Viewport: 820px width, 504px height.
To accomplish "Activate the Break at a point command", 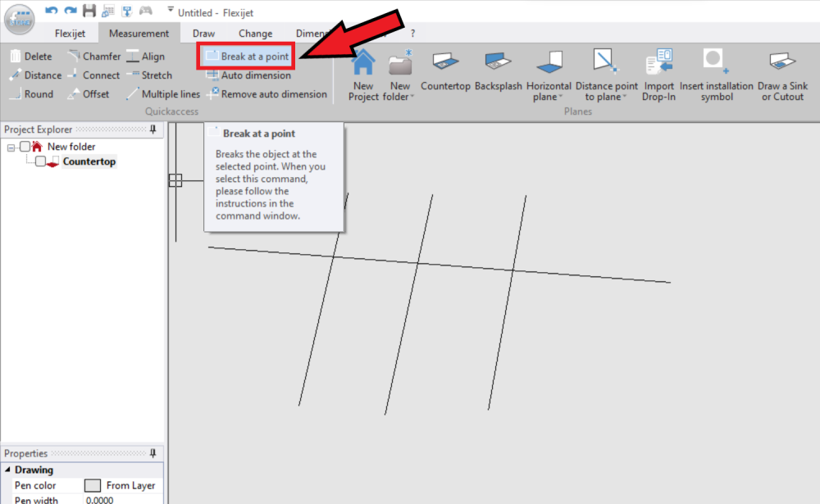I will [x=247, y=56].
